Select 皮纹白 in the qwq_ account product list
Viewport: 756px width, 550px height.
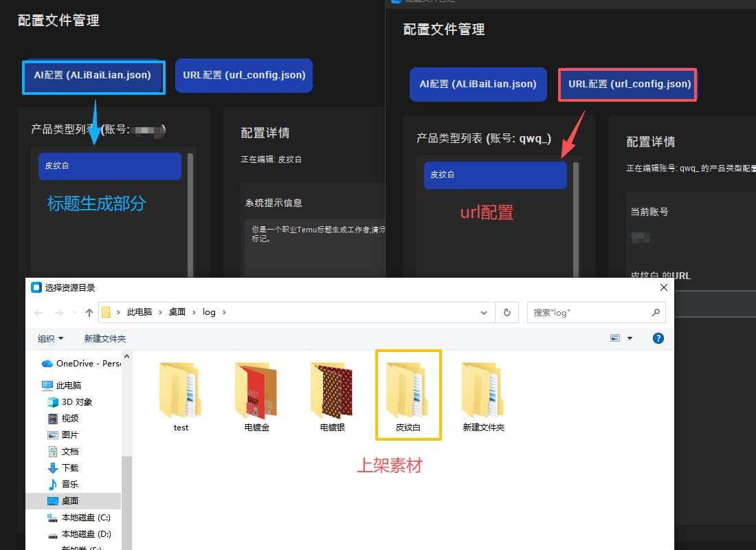point(495,175)
